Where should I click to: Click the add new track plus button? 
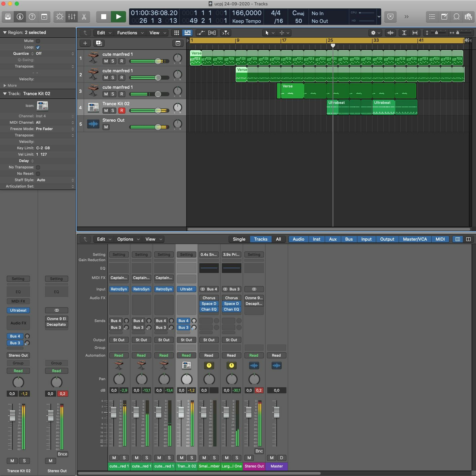pos(85,43)
